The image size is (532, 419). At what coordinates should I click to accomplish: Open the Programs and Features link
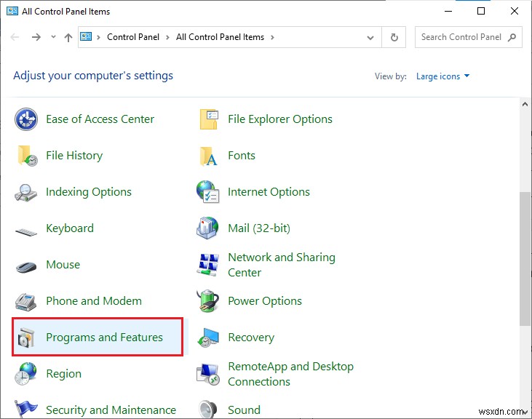coord(104,338)
